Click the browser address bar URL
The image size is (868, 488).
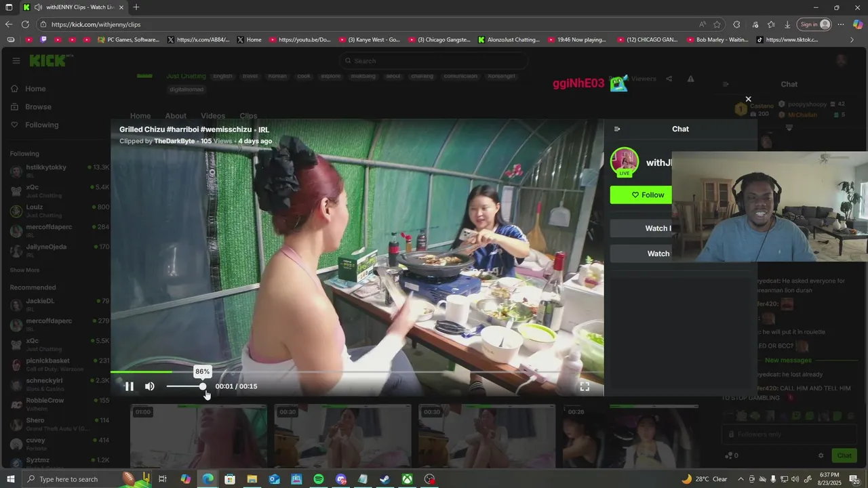click(x=96, y=24)
